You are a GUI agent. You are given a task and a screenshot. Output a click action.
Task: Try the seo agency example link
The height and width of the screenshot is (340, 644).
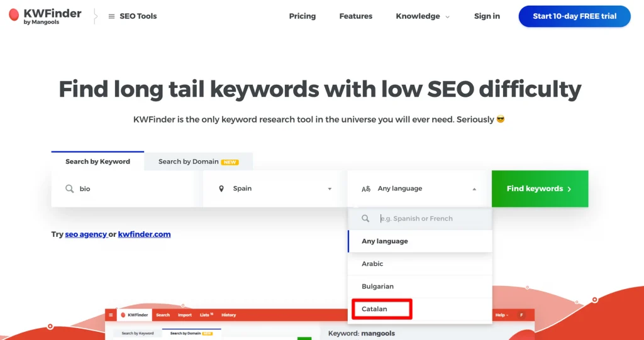click(x=86, y=234)
